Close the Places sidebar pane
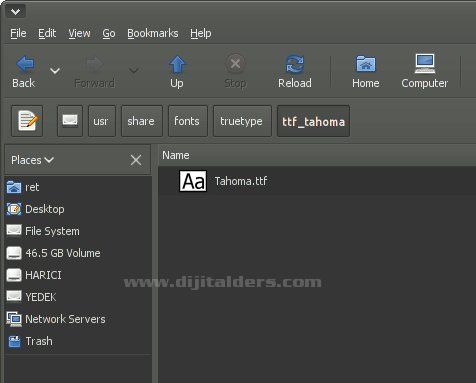This screenshot has width=476, height=383. tap(136, 160)
